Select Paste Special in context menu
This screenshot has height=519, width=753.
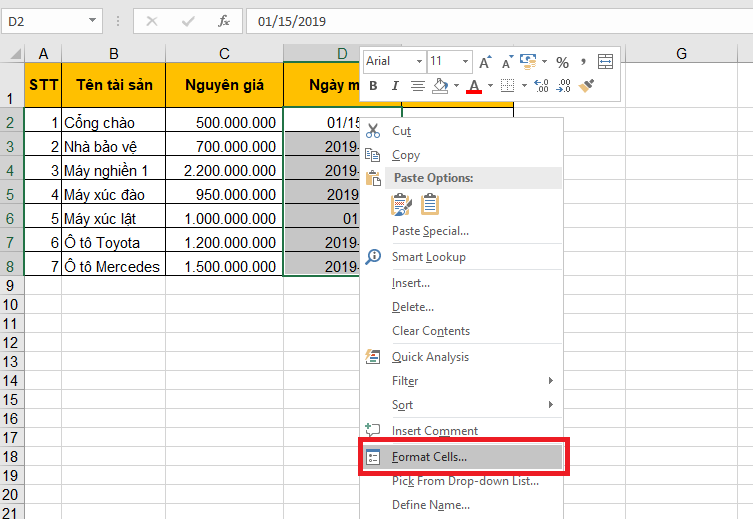(x=430, y=231)
